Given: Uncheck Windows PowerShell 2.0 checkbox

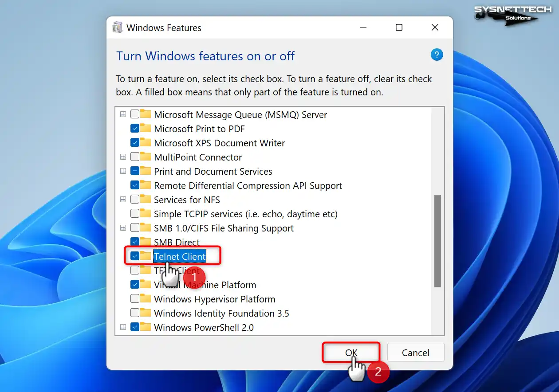Looking at the screenshot, I should coord(135,327).
